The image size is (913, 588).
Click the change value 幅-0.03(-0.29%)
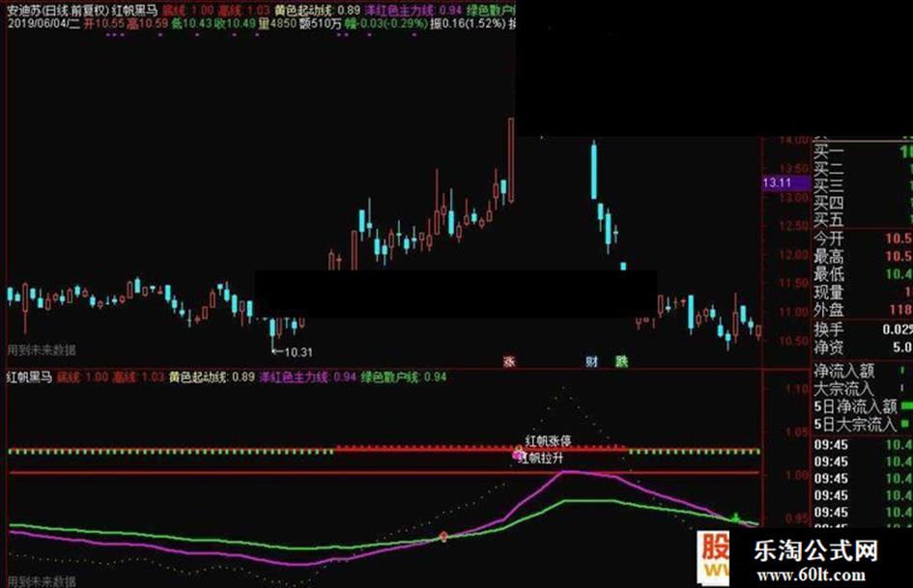(x=385, y=24)
